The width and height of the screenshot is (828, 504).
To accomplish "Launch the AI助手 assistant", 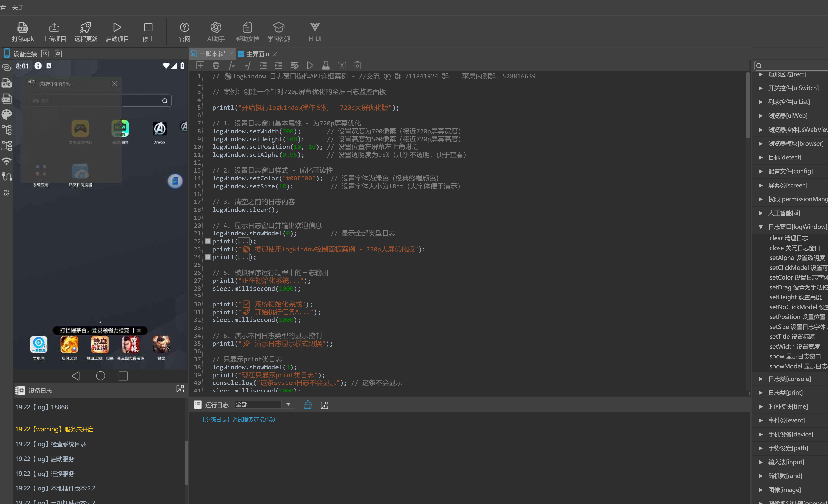I will (x=216, y=32).
